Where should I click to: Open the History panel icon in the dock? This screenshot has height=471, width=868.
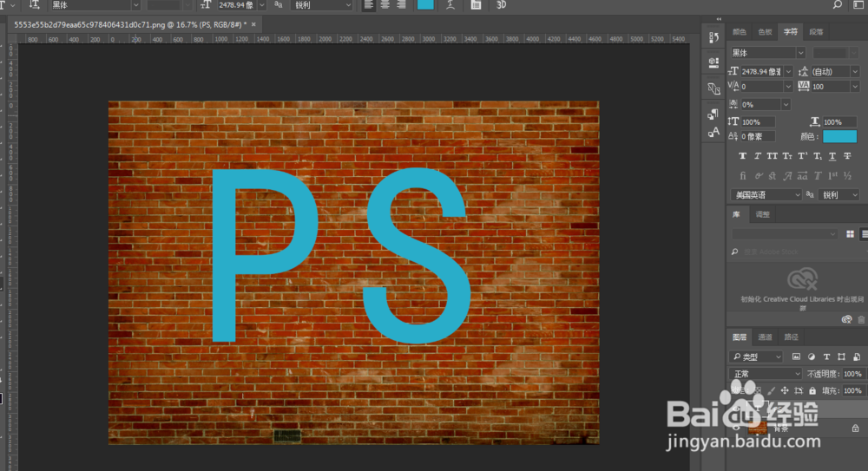pos(713,37)
